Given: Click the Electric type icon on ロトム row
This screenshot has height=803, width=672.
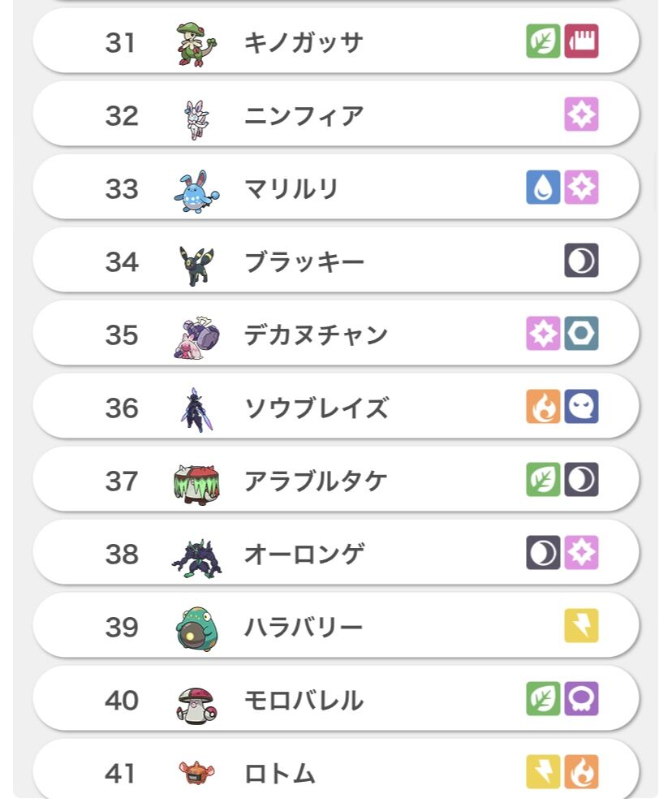Looking at the screenshot, I should 543,772.
